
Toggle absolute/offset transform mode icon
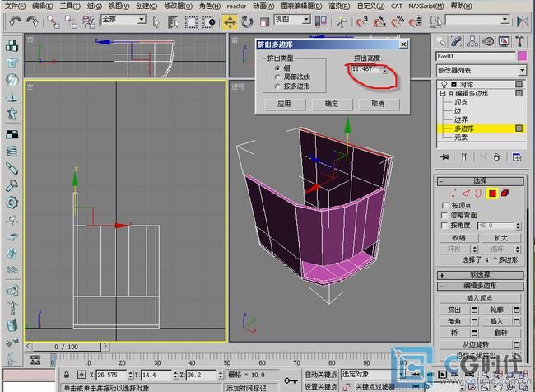(81, 375)
